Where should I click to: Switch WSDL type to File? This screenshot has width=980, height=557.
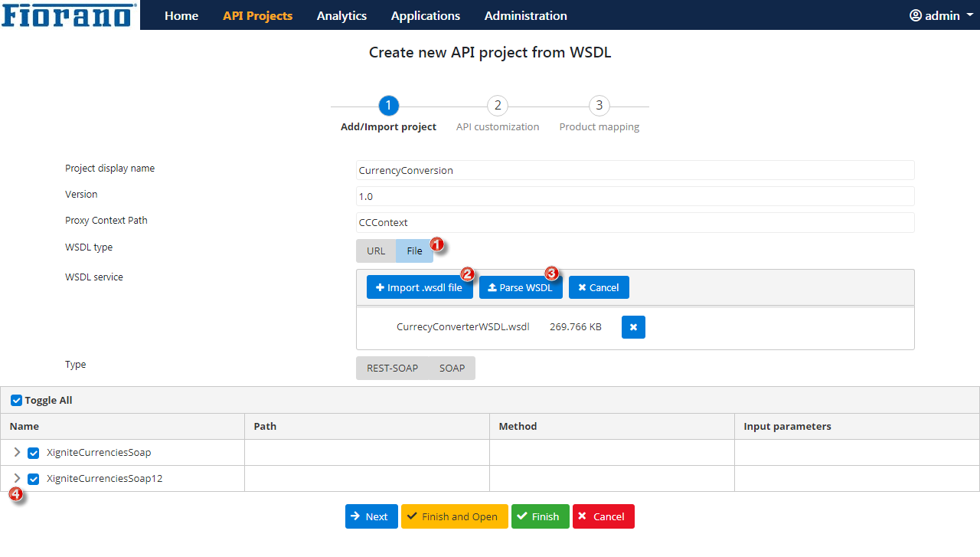[x=414, y=251]
